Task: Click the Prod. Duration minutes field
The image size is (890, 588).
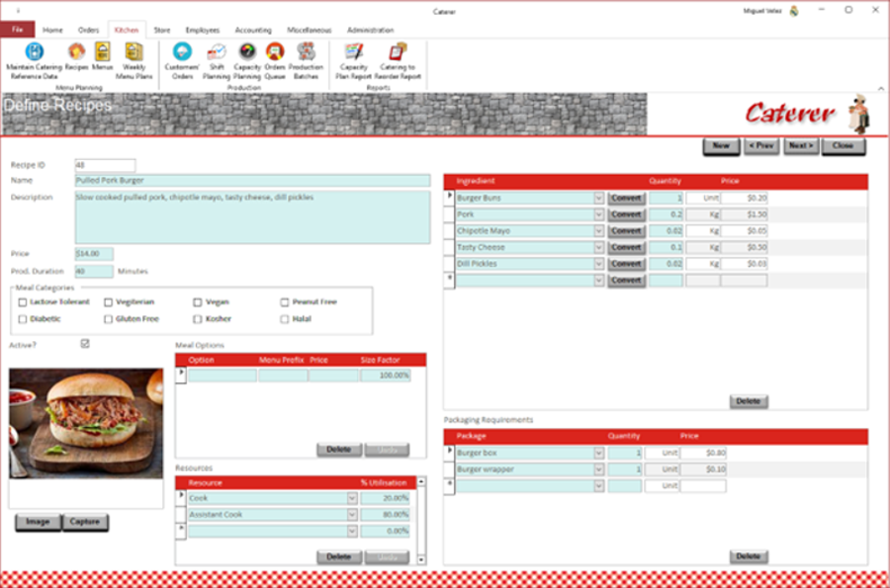Action: point(94,271)
